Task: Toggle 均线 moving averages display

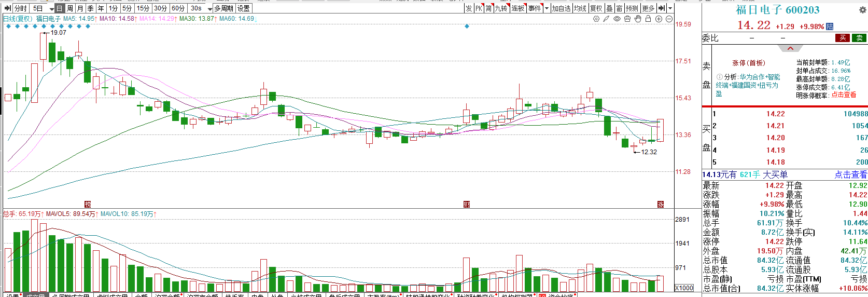Action: (580, 8)
